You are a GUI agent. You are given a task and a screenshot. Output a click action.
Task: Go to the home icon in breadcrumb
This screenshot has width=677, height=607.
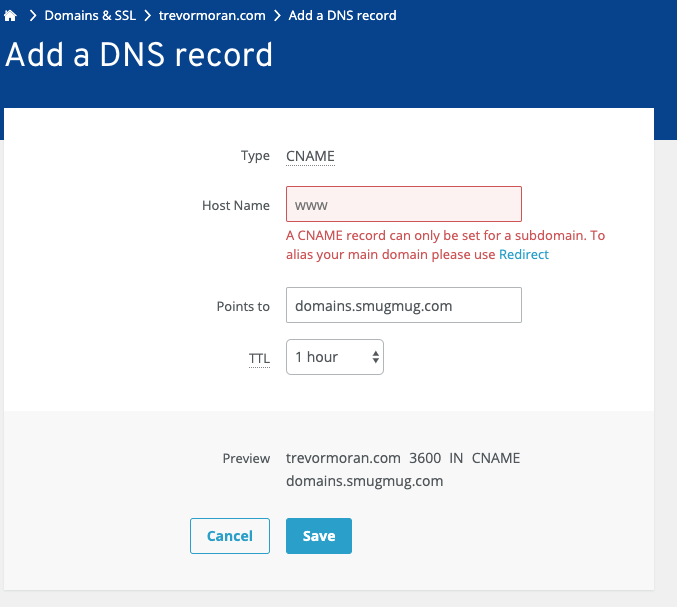pyautogui.click(x=10, y=16)
